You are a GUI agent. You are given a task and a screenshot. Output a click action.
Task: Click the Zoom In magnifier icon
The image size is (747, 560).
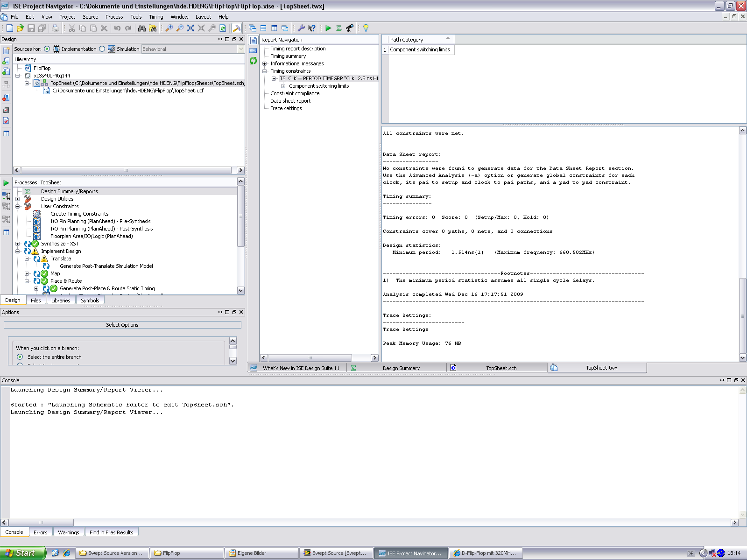coord(169,28)
